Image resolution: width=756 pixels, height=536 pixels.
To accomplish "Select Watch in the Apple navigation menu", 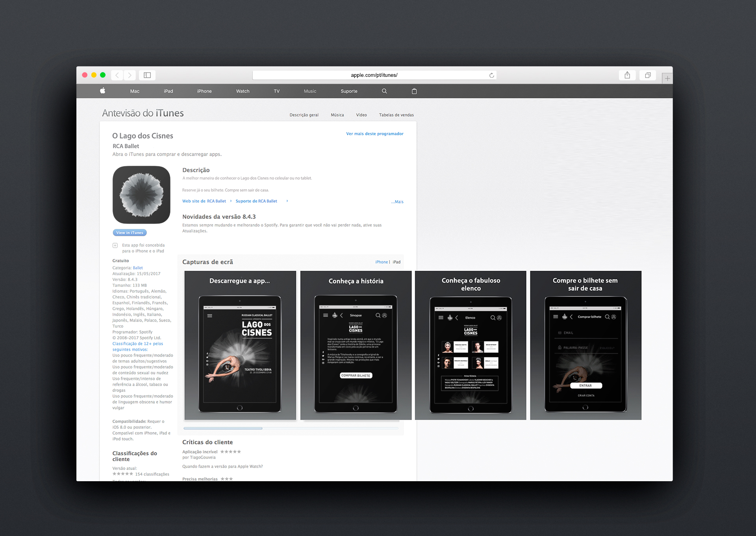I will coord(243,91).
